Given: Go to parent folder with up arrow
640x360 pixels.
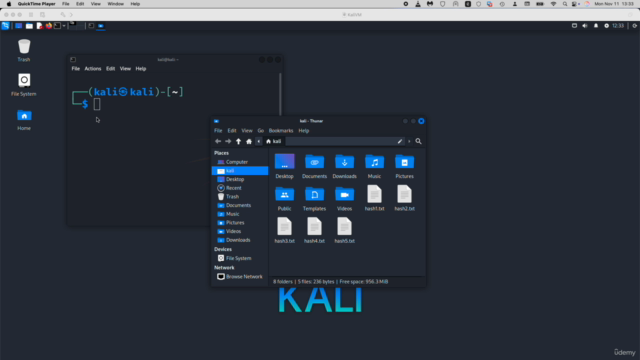Looking at the screenshot, I should click(238, 141).
